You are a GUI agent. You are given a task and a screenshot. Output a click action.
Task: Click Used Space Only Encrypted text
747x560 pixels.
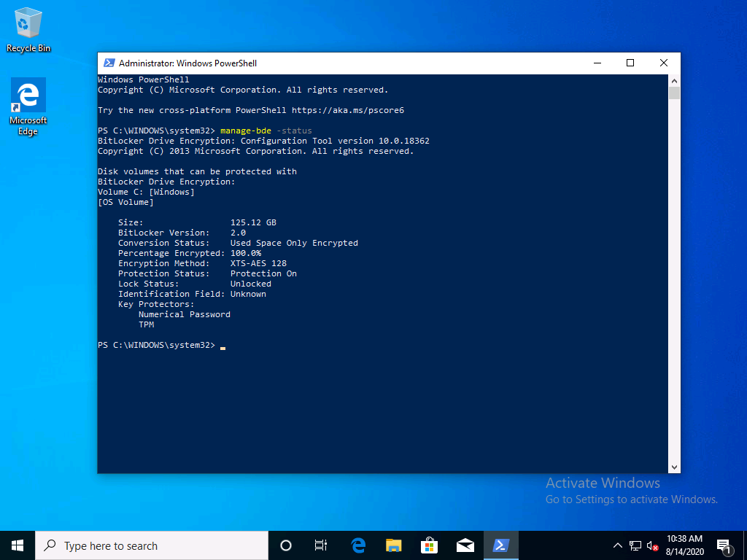coord(295,243)
